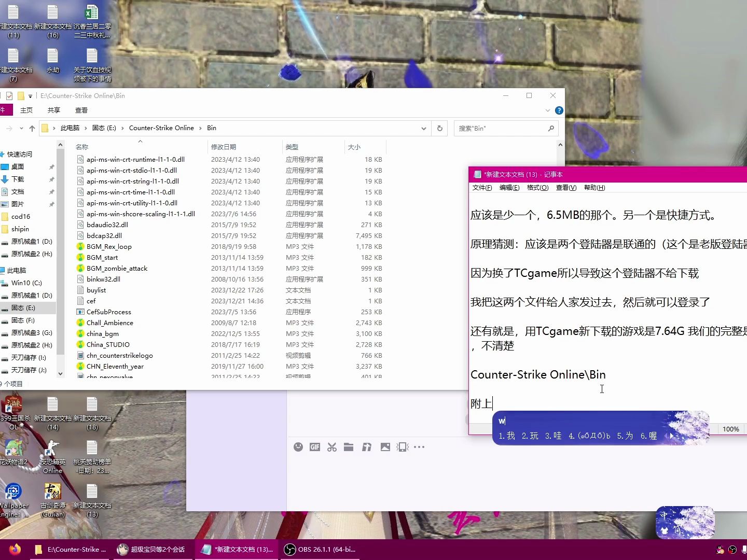Select chn_counterstrikelogo video file
Viewport: 747px width, 560px height.
tap(230, 356)
